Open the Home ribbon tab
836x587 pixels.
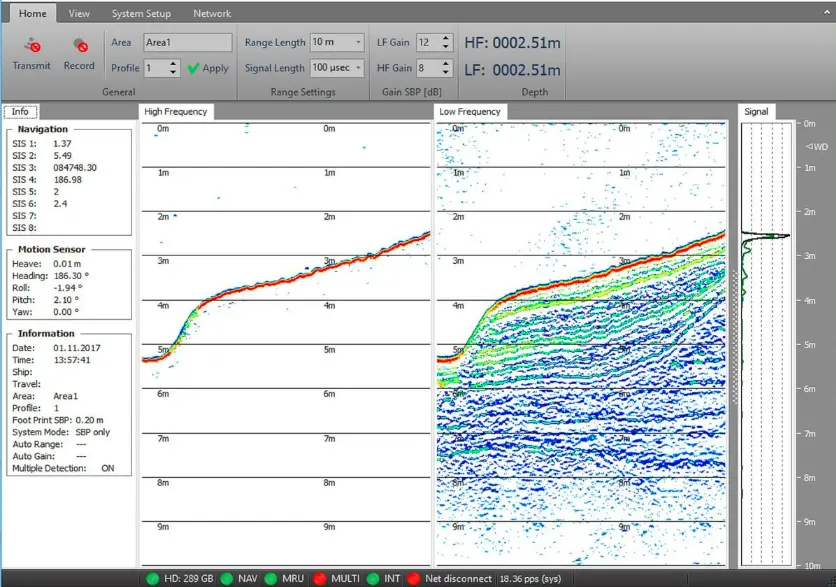coord(33,13)
